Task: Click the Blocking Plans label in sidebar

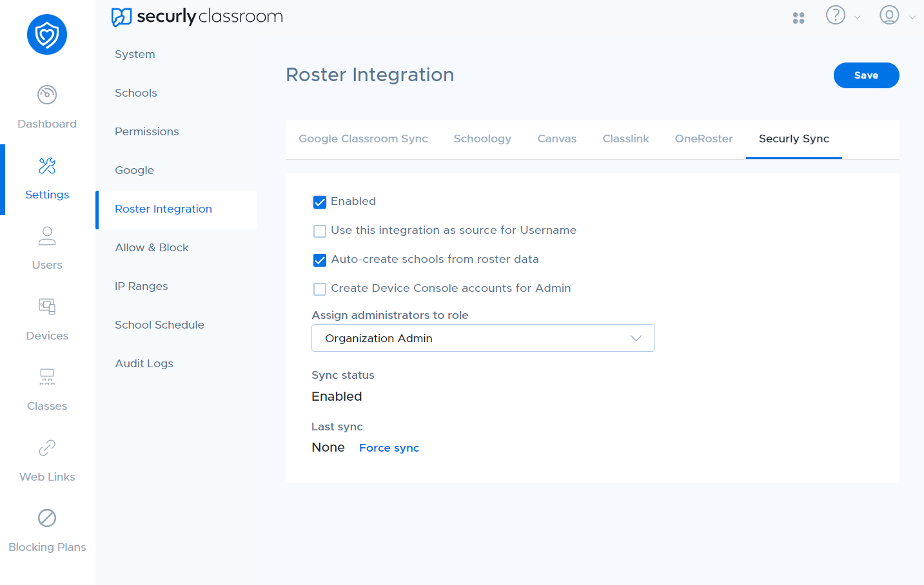Action: (x=47, y=547)
